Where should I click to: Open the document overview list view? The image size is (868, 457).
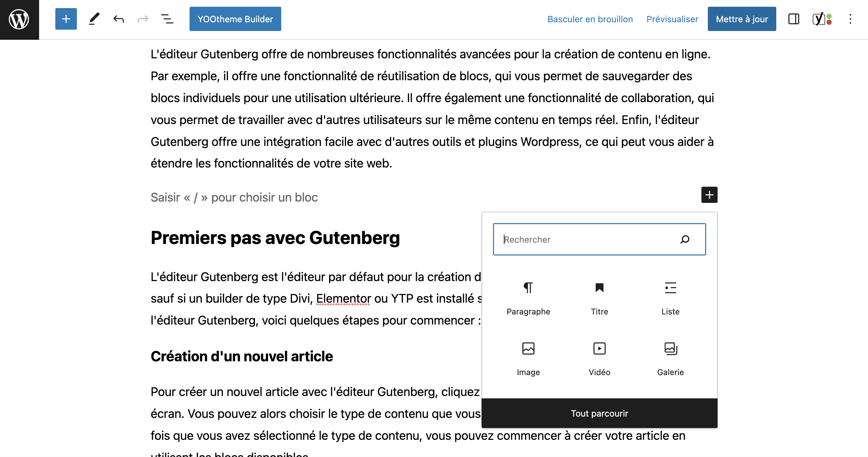tap(167, 19)
